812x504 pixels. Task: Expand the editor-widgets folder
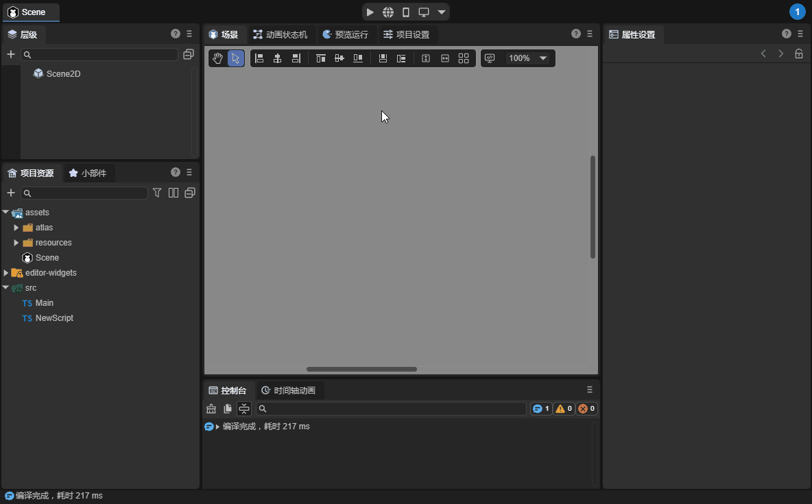[6, 273]
